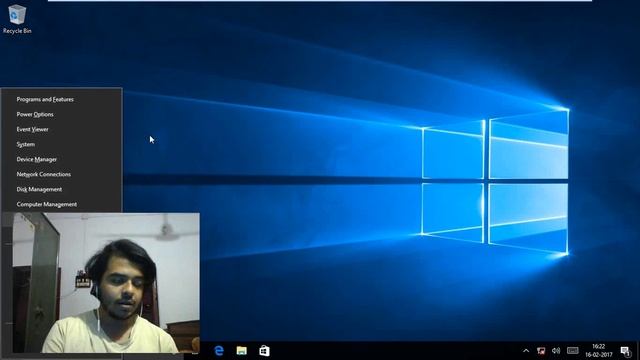Click the network status tray icon
The width and height of the screenshot is (640, 360).
pyautogui.click(x=541, y=351)
